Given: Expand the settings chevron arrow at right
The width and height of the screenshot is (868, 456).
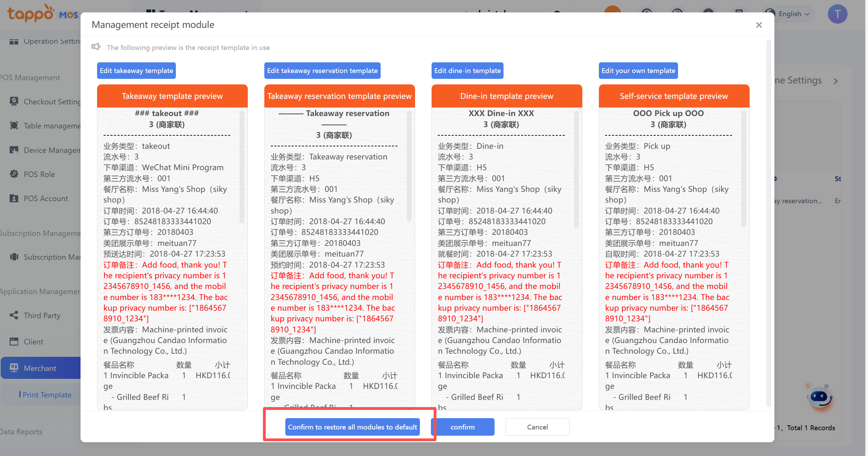Looking at the screenshot, I should click(836, 81).
